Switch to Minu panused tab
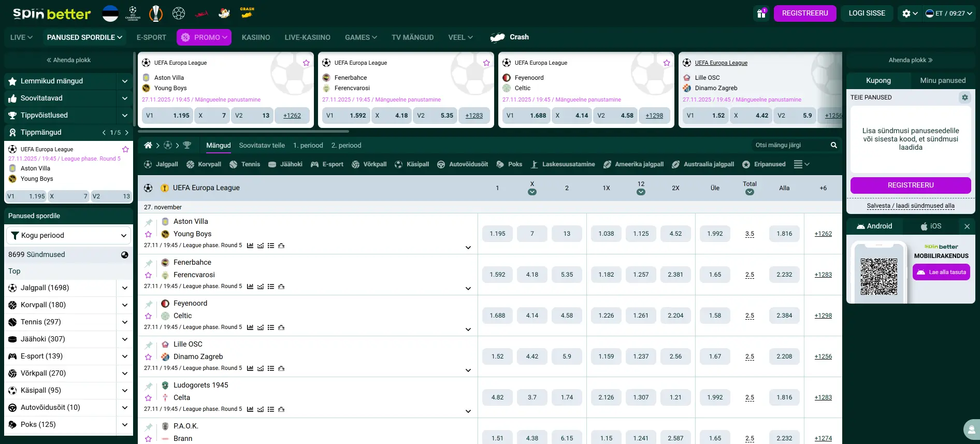The width and height of the screenshot is (980, 444). 942,81
